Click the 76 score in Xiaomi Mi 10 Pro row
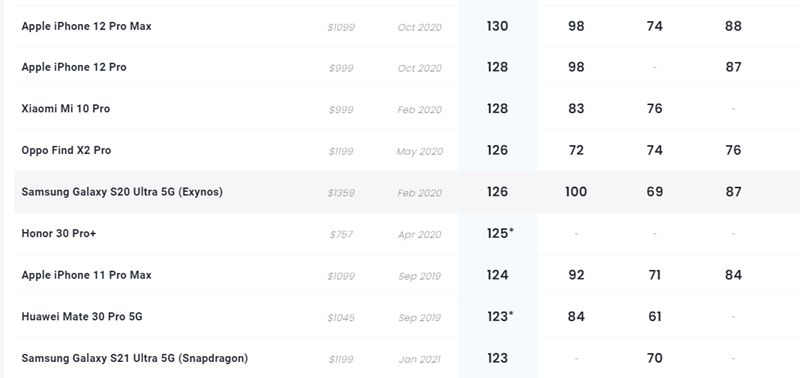 click(x=655, y=109)
